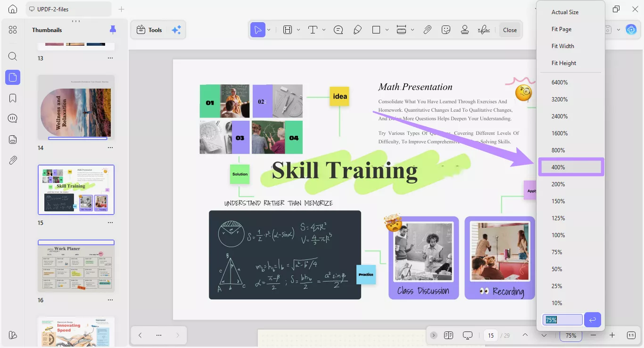644x348 pixels.
Task: Click the 1:1 actual size button
Action: 631,335
